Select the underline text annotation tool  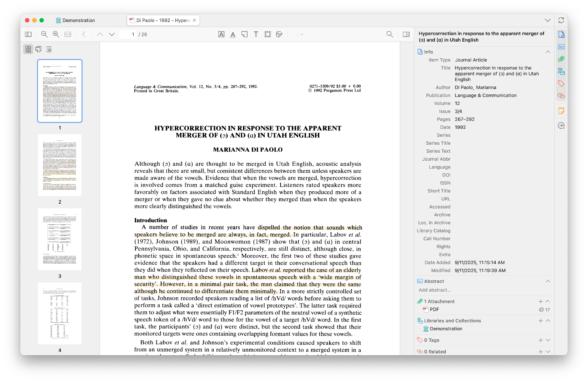(x=233, y=34)
